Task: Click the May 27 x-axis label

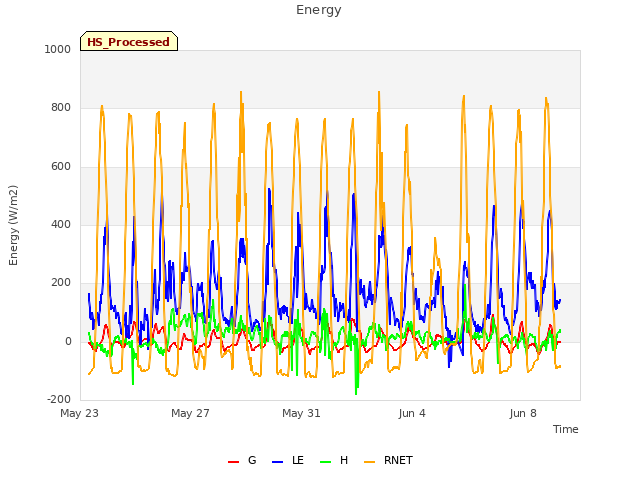Action: [x=190, y=413]
